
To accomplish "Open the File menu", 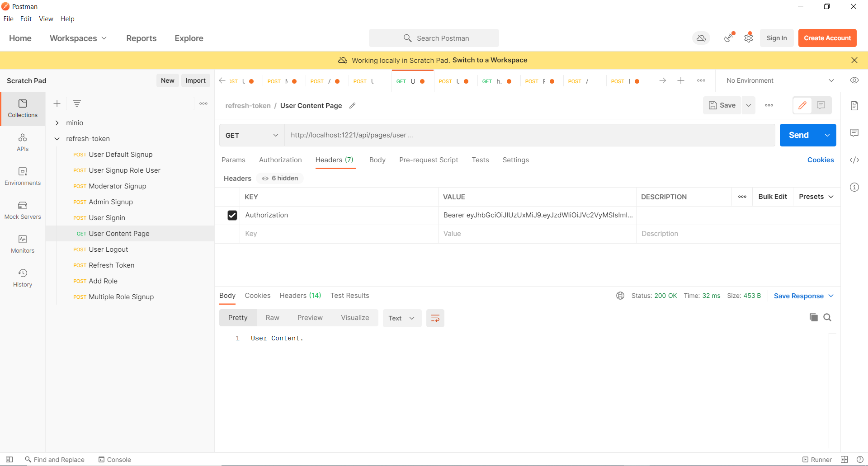I will click(x=9, y=19).
